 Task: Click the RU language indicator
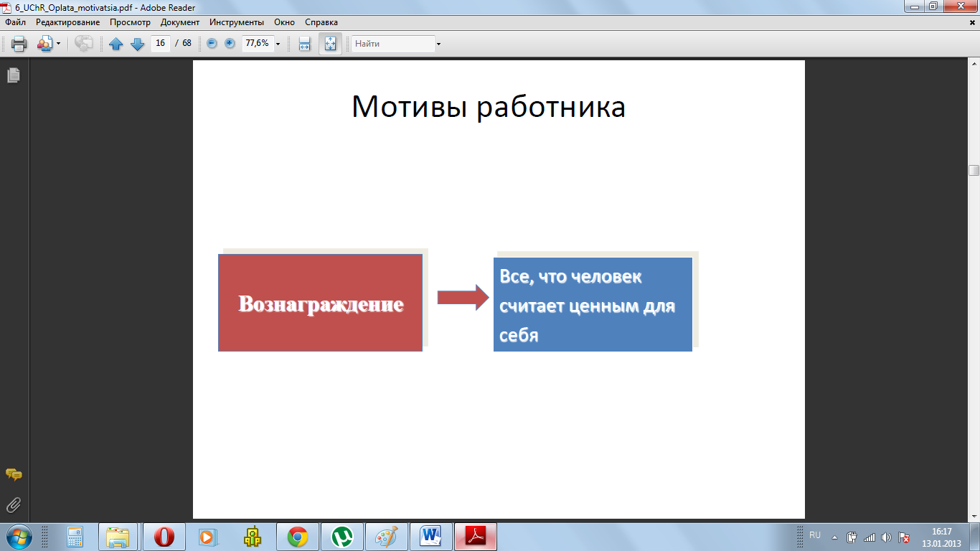[x=815, y=535]
